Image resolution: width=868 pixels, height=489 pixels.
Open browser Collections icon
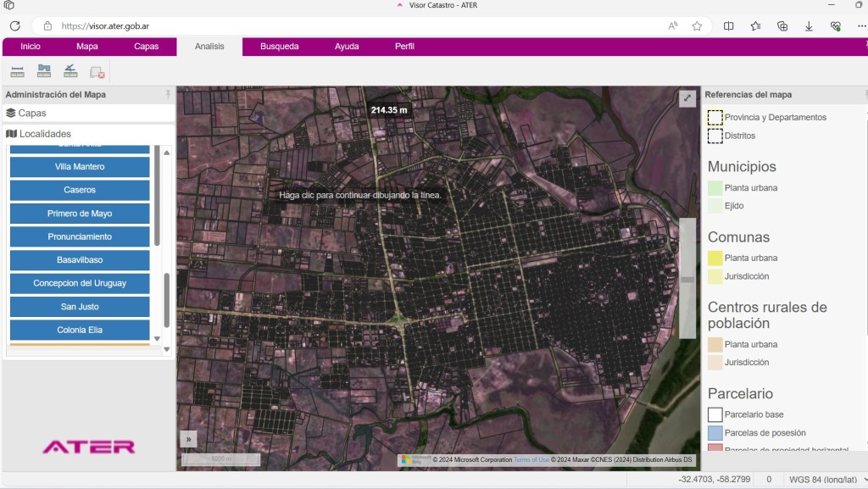(782, 26)
